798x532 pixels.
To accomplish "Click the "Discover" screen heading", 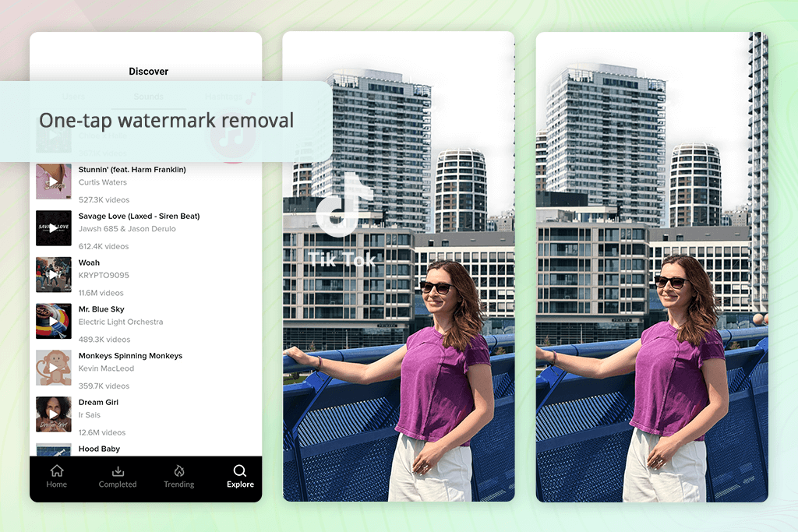I will click(x=149, y=71).
